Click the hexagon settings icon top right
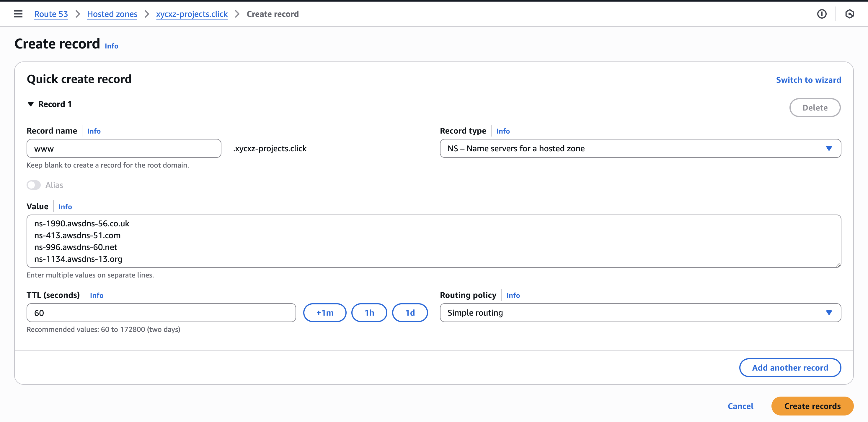The image size is (868, 422). [x=849, y=14]
